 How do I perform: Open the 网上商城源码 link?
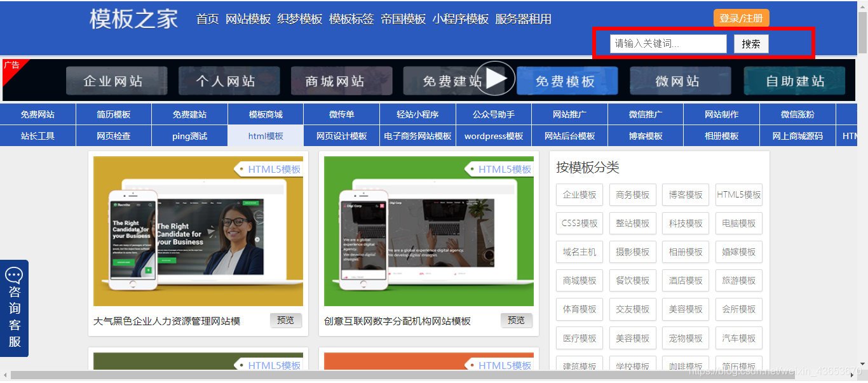[x=797, y=136]
